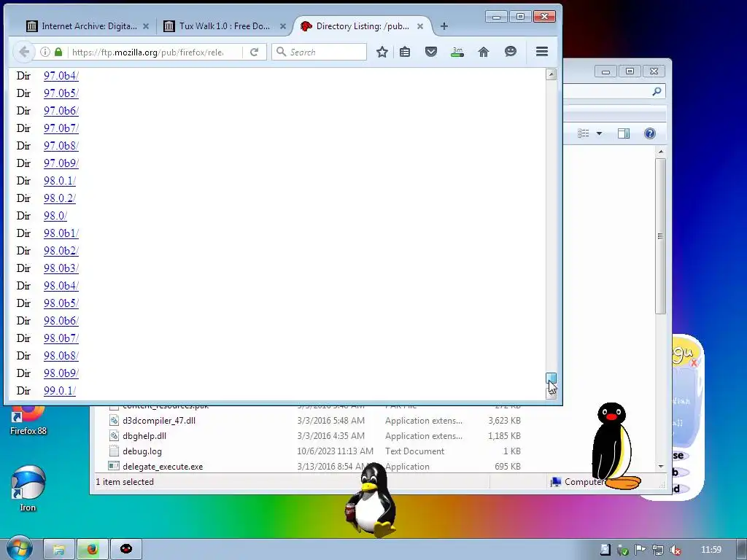Viewport: 747px width, 560px height.
Task: Open the downloads icon in Firefox toolbar
Action: (x=457, y=52)
